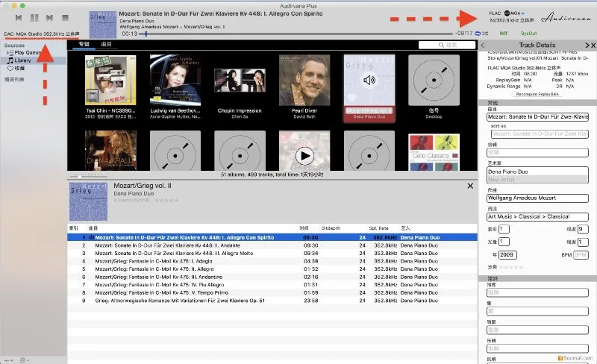Switch to the 曲目 tracks tab
The width and height of the screenshot is (597, 364).
[x=106, y=44]
